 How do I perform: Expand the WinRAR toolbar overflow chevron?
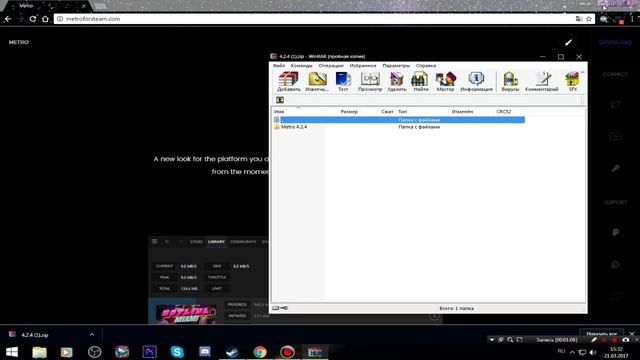(582, 73)
